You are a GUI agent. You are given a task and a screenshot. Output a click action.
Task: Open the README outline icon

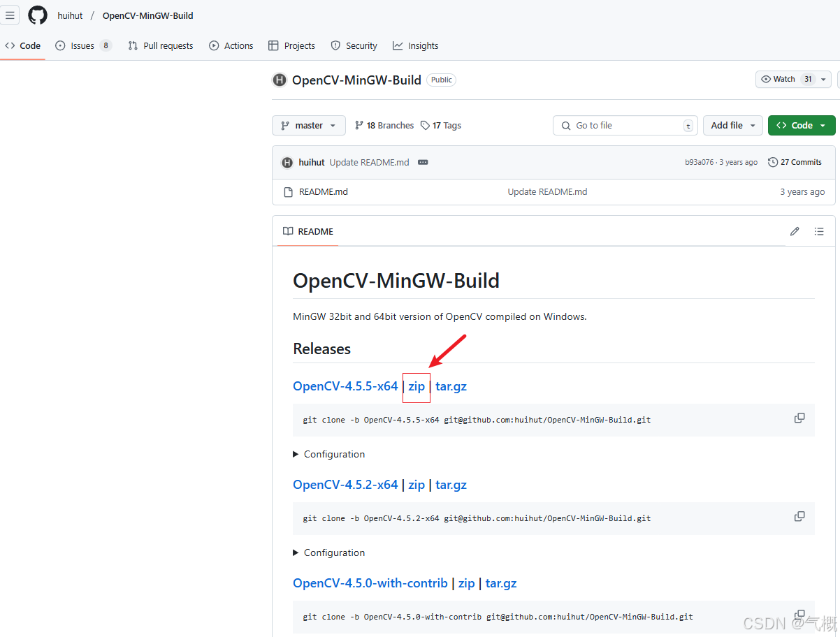(x=819, y=230)
